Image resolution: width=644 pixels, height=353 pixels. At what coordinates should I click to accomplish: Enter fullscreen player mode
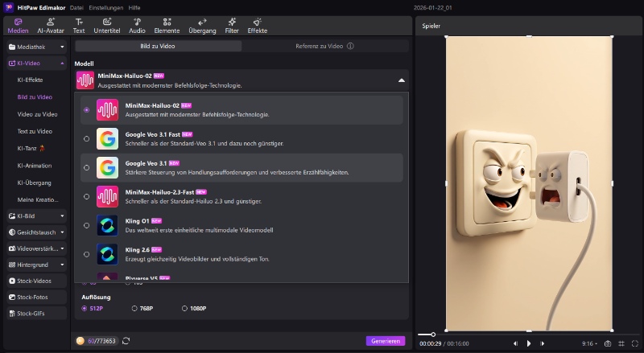(x=635, y=343)
